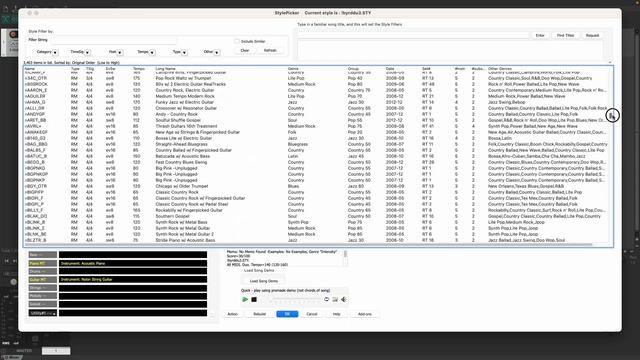The height and width of the screenshot is (360, 640).
Task: Select style row 'Bossa Lite w/ Electric Guitar'
Action: [x=316, y=138]
